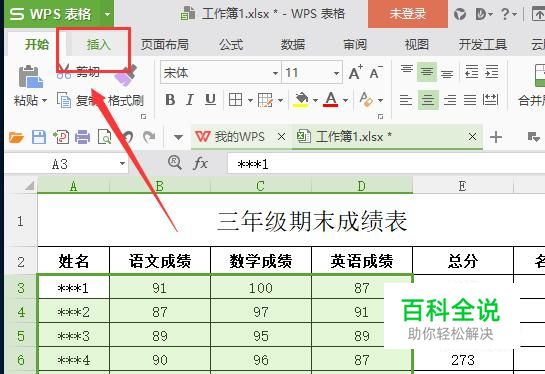Image resolution: width=545 pixels, height=374 pixels.
Task: Click the Paste clipboard icon
Action: click(31, 76)
